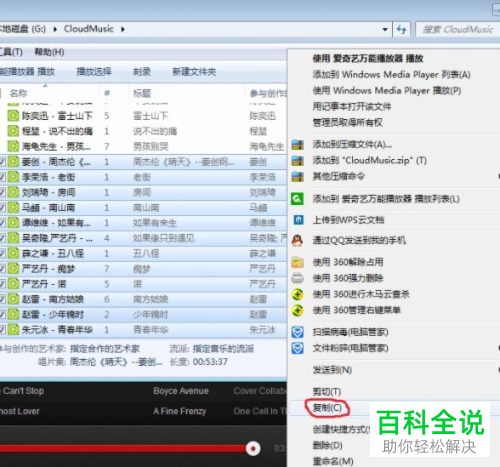The image size is (500, 467).
Task: Click the file icon beside 刘瑞琦 - 房间
Action: tap(13, 192)
